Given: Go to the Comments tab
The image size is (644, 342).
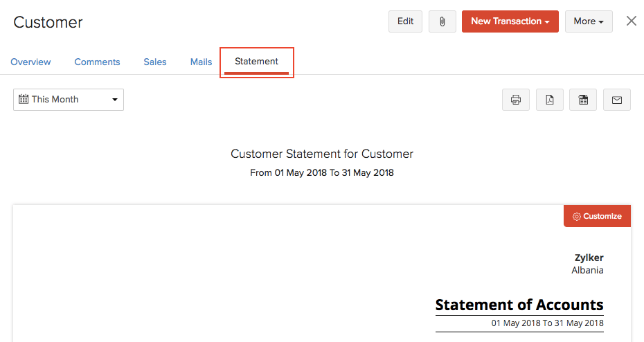Looking at the screenshot, I should pyautogui.click(x=97, y=62).
